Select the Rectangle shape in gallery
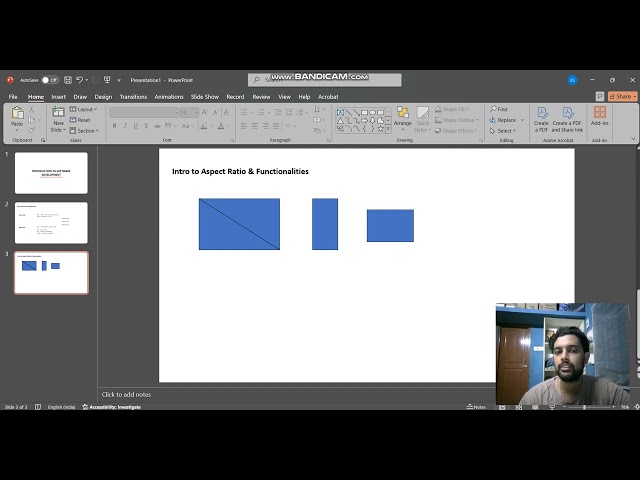This screenshot has width=640, height=480. [364, 112]
